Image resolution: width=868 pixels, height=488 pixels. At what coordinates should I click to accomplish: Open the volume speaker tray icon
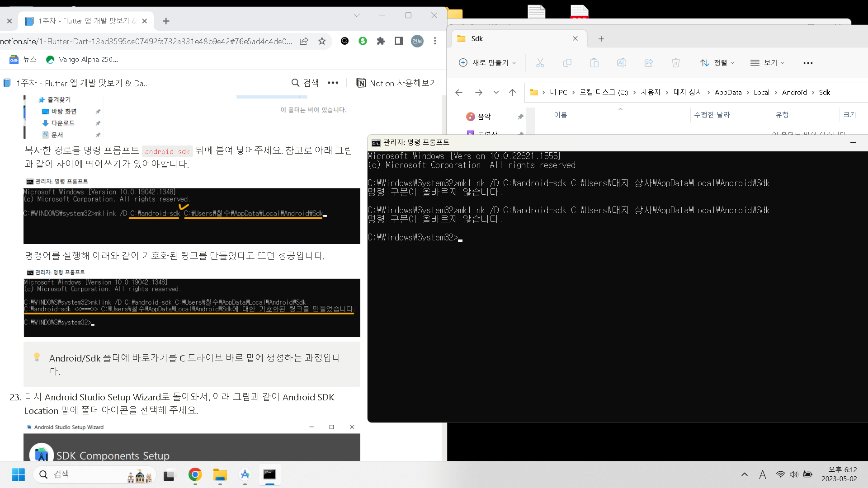point(793,474)
